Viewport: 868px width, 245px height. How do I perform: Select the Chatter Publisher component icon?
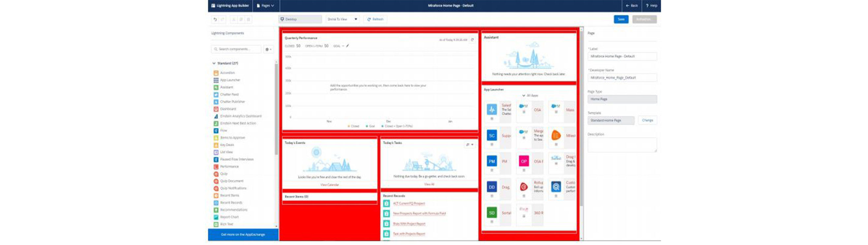point(216,102)
